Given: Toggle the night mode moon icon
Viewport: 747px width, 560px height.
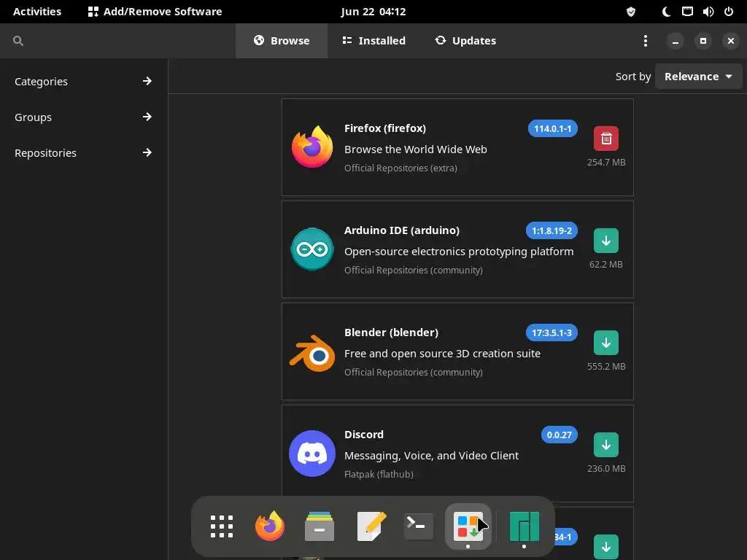Looking at the screenshot, I should 667,12.
